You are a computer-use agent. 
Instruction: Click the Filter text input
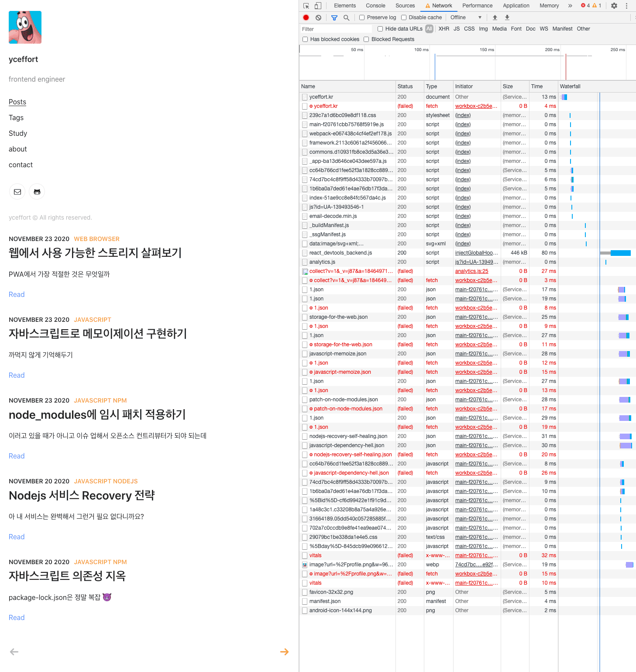pyautogui.click(x=336, y=29)
